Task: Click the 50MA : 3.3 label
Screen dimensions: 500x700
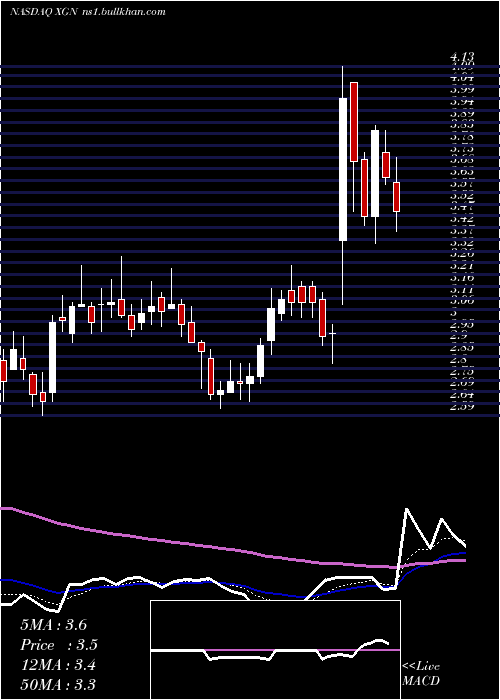Action: tap(58, 685)
